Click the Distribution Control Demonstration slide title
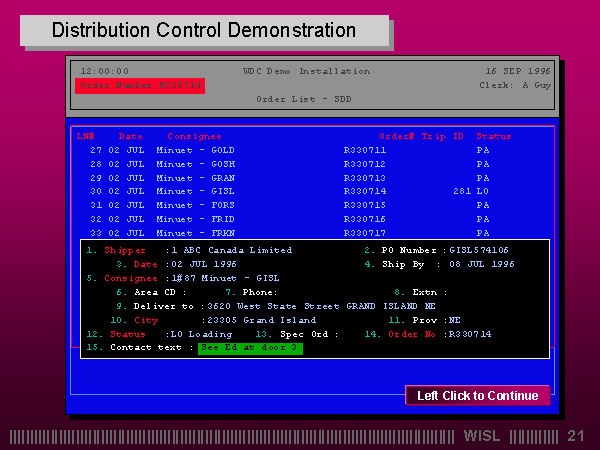600x450 pixels. pyautogui.click(x=204, y=30)
